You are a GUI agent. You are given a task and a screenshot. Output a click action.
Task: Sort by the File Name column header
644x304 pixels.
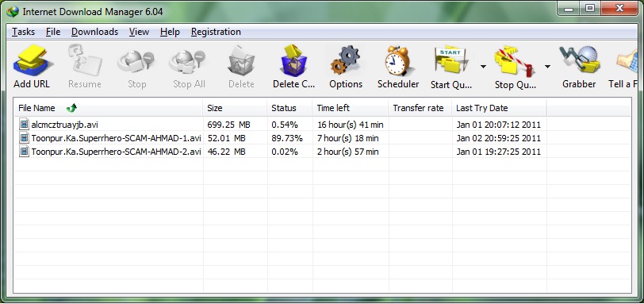click(109, 108)
